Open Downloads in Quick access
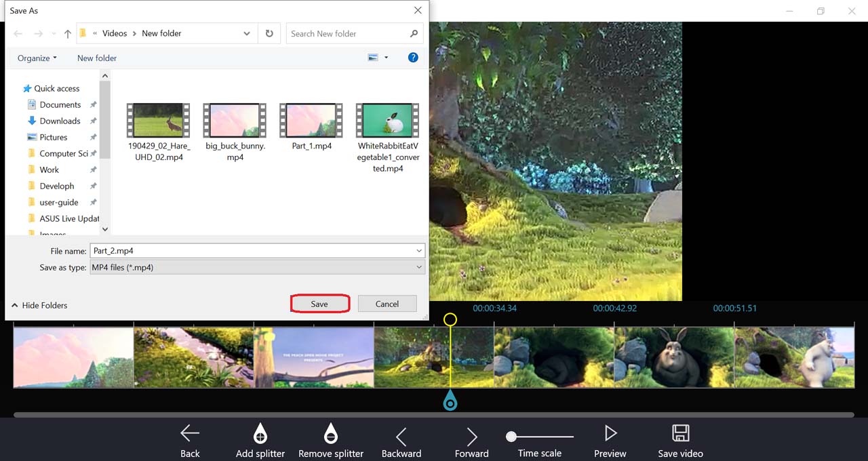868x461 pixels. click(x=60, y=121)
